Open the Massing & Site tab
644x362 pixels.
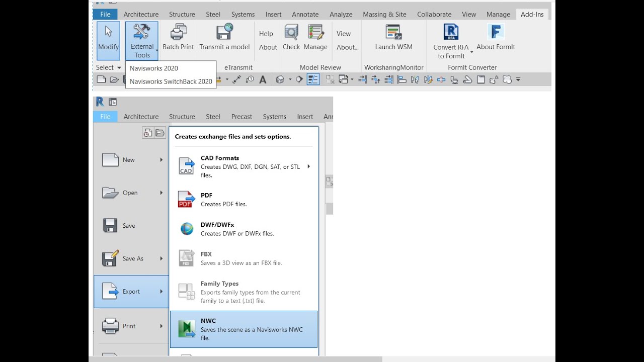pos(384,14)
